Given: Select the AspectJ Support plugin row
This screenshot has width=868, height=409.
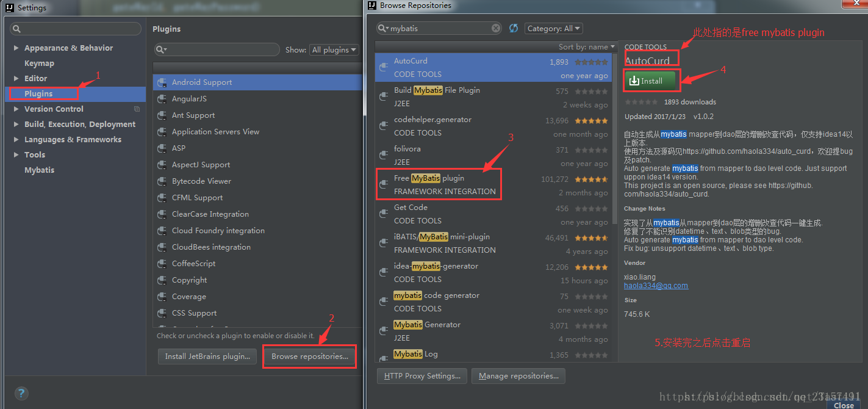Looking at the screenshot, I should click(257, 165).
